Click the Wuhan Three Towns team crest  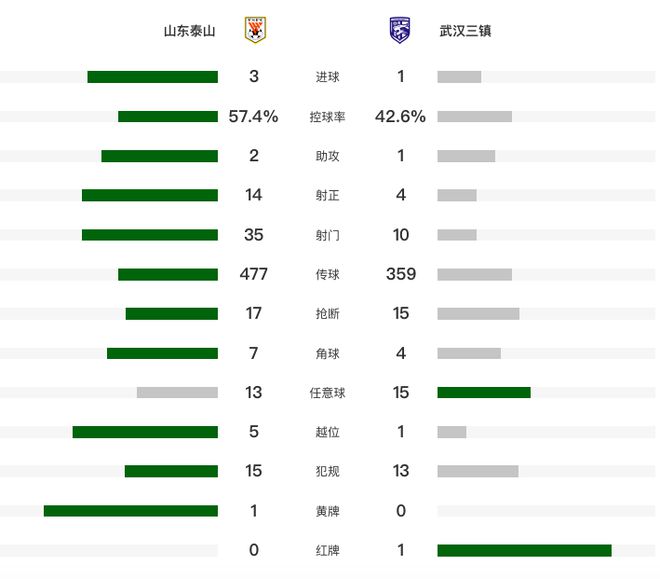[x=400, y=30]
